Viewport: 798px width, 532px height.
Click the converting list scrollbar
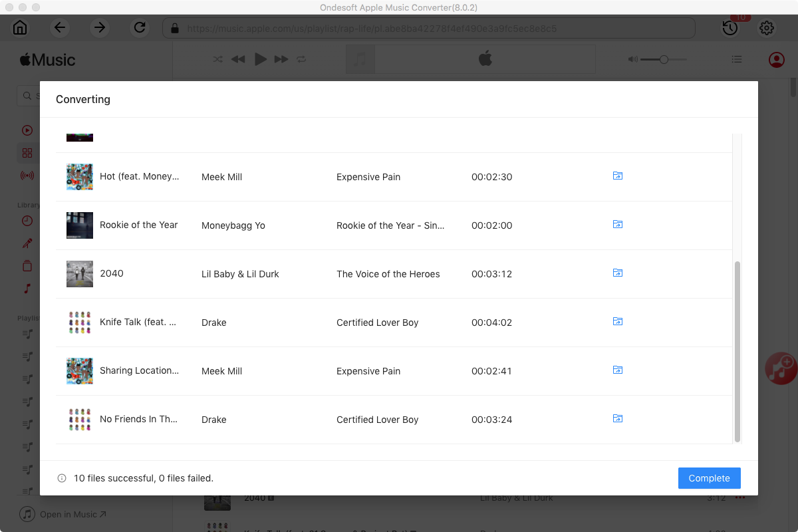(x=737, y=352)
